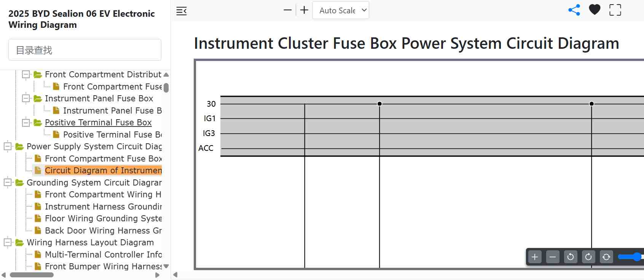Zoom in using the floating toolbar plus button
The height and width of the screenshot is (280, 644).
535,257
